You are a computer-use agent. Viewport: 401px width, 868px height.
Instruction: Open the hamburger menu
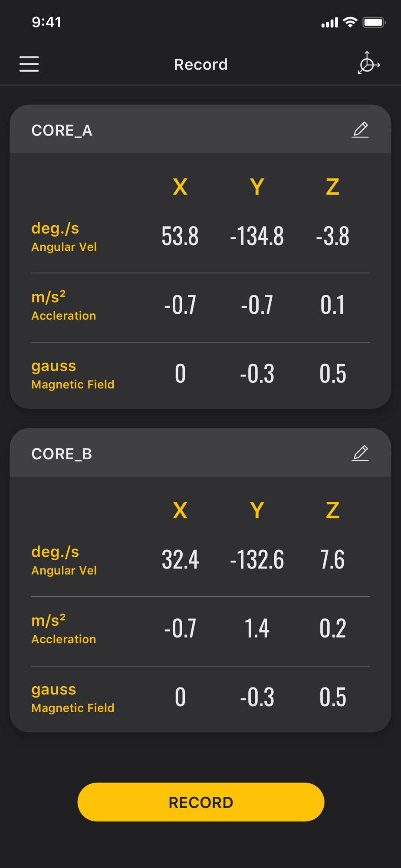point(29,64)
